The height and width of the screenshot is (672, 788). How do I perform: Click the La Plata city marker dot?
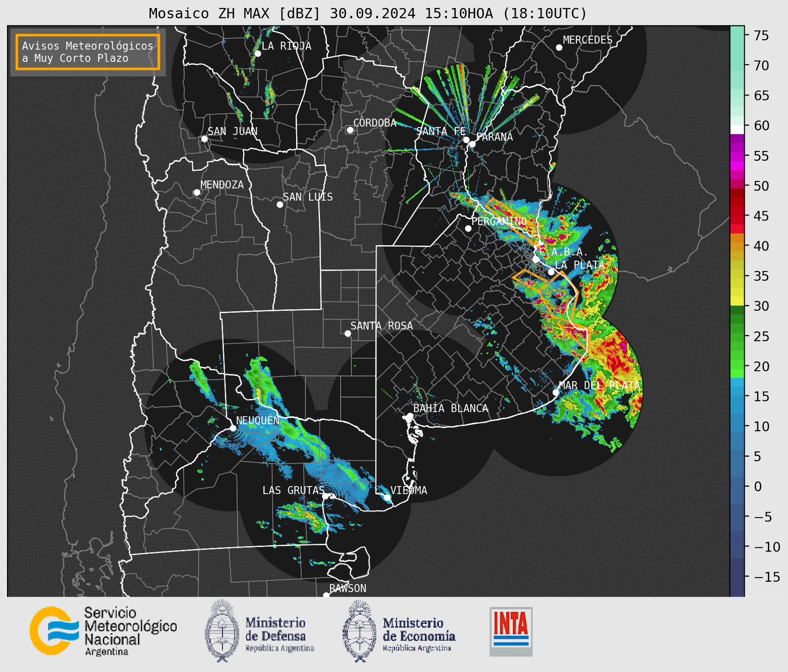(x=551, y=272)
